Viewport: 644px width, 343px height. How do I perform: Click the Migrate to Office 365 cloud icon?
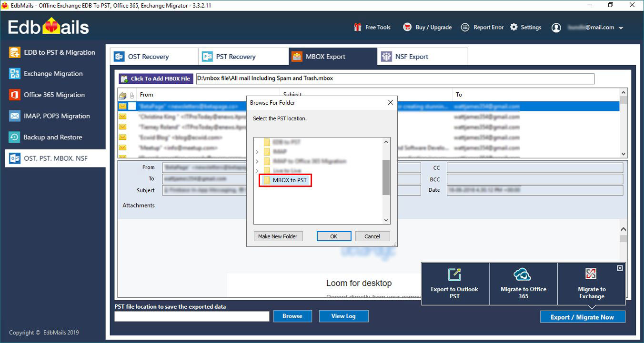pos(523,274)
